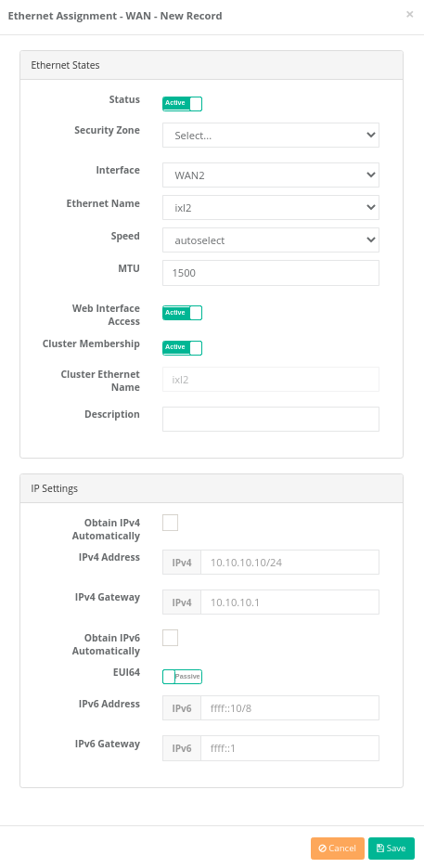The width and height of the screenshot is (424, 868).
Task: Toggle the Status switch
Action: pos(182,104)
